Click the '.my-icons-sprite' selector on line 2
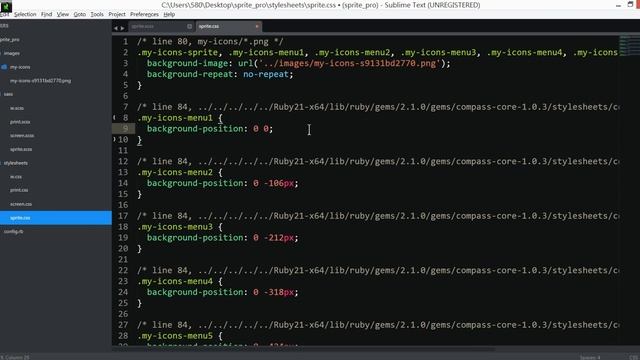640x360 pixels. (x=178, y=52)
